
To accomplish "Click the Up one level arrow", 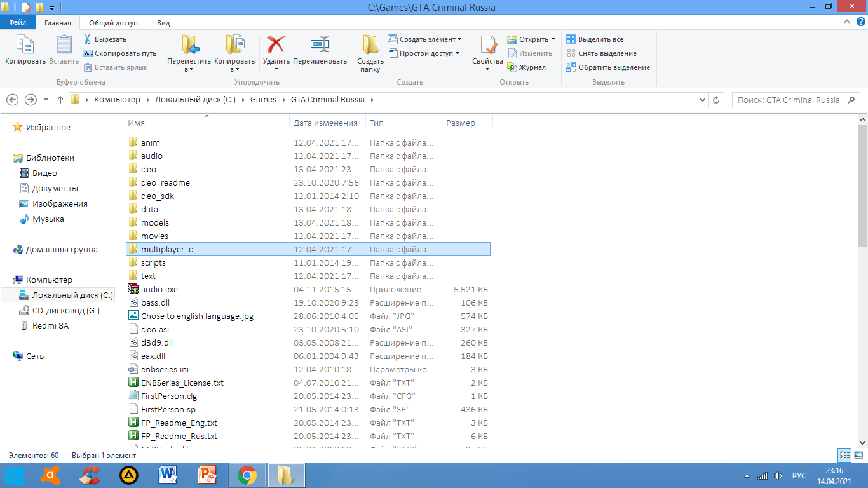I will pos(60,100).
